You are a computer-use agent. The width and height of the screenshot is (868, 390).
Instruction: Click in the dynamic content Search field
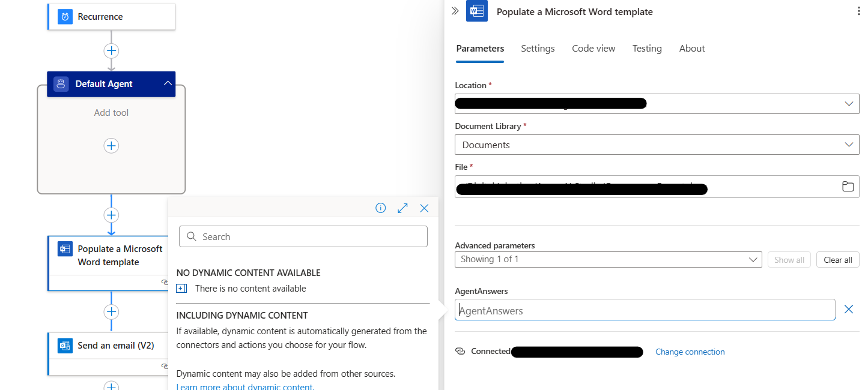click(303, 236)
